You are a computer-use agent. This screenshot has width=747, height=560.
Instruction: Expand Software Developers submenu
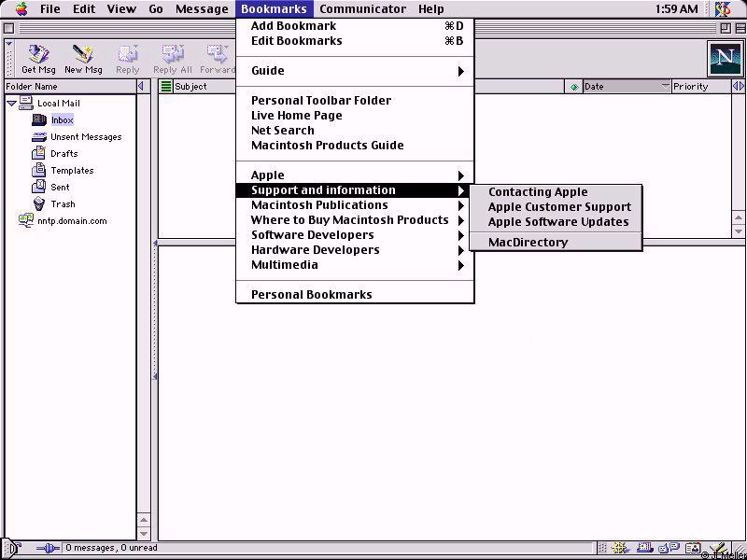point(356,235)
